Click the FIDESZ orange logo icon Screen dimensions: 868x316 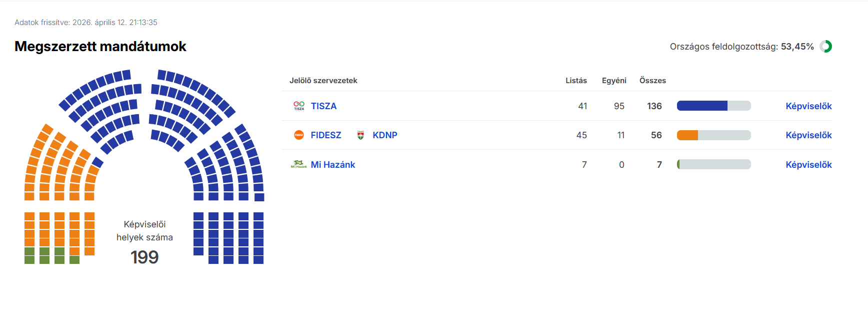tap(299, 135)
